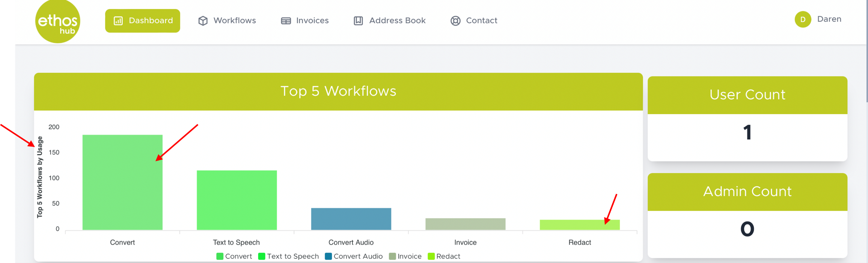Image resolution: width=868 pixels, height=263 pixels.
Task: Click the round D user avatar
Action: pyautogui.click(x=803, y=20)
